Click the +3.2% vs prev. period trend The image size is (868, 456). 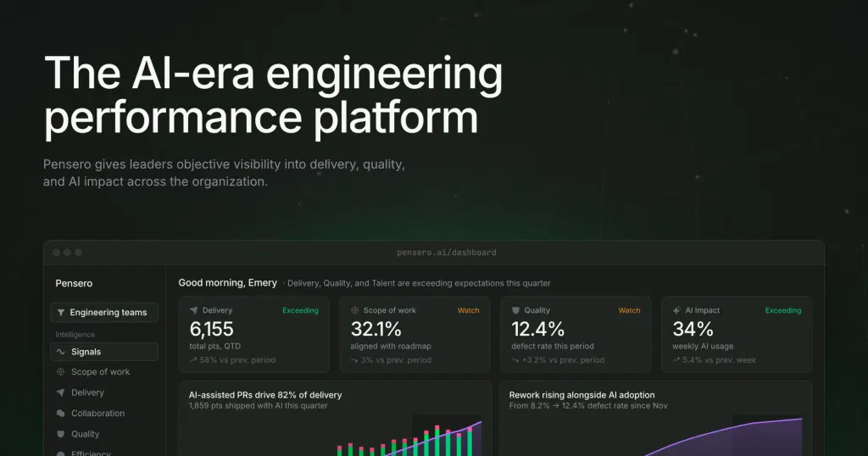click(x=558, y=359)
